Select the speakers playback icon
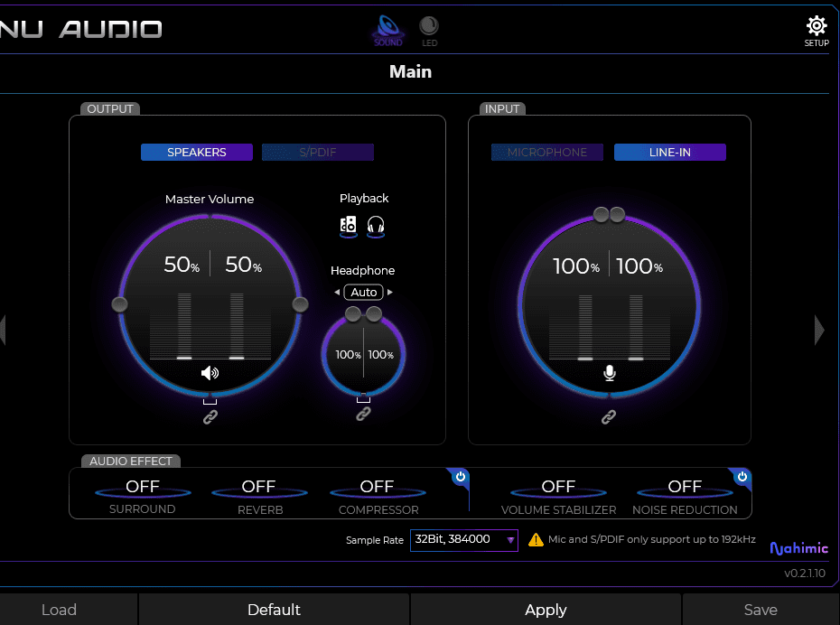 (x=349, y=227)
